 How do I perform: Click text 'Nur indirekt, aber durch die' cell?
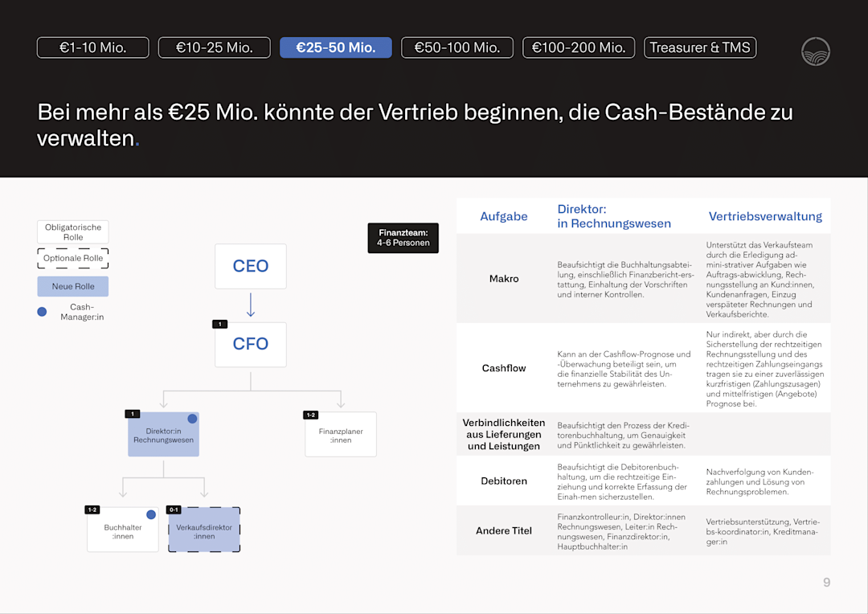pos(765,369)
